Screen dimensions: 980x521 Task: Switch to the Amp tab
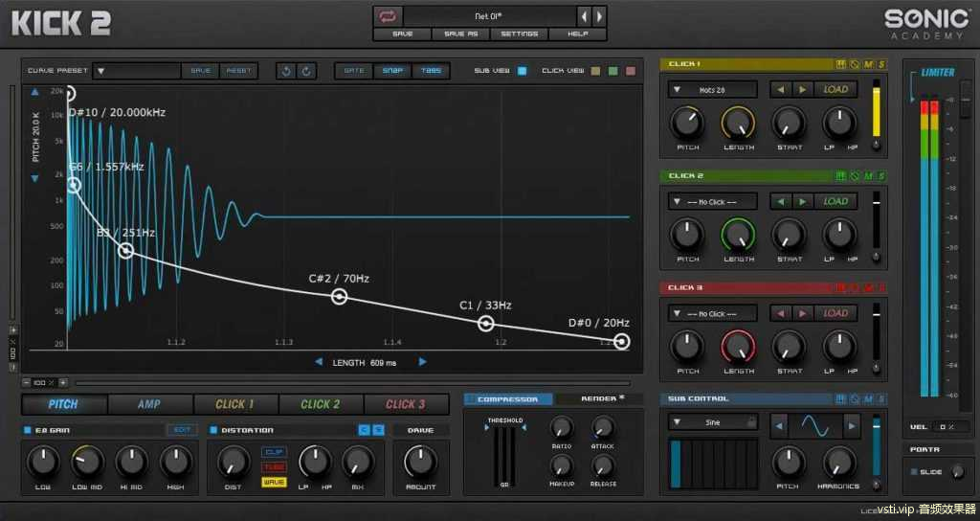click(x=149, y=404)
